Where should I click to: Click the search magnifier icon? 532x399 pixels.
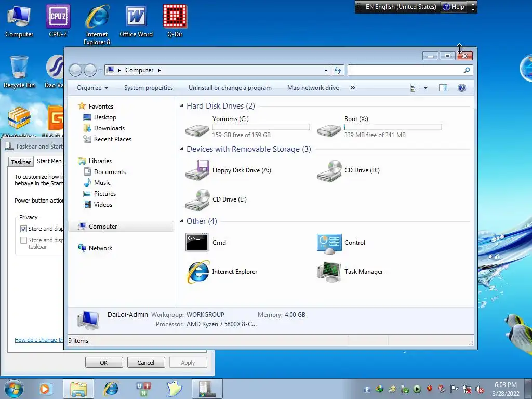[x=467, y=70]
